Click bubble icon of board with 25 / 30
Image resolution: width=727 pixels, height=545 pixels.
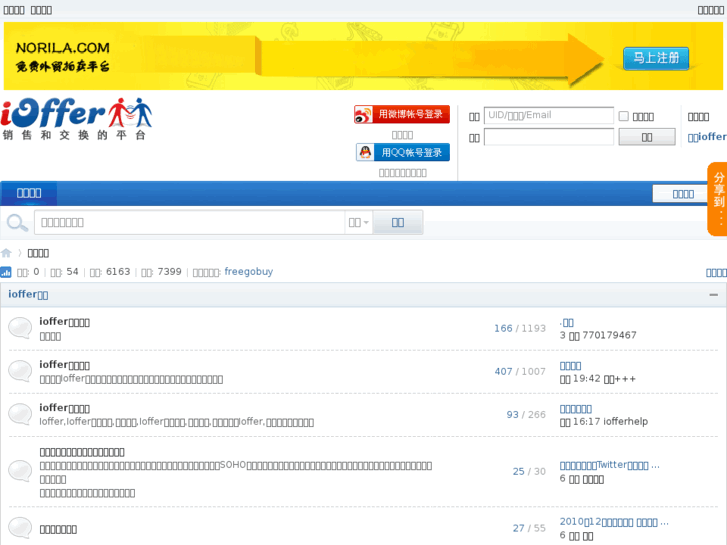pyautogui.click(x=20, y=471)
